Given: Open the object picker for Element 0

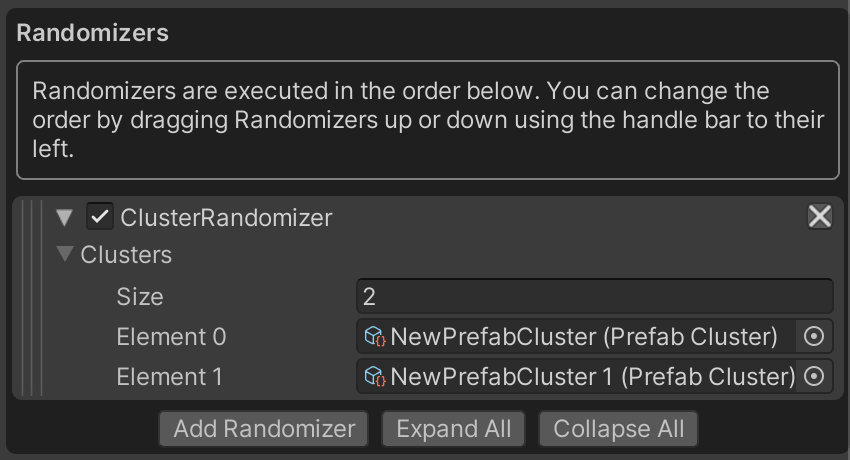Looking at the screenshot, I should coord(814,337).
